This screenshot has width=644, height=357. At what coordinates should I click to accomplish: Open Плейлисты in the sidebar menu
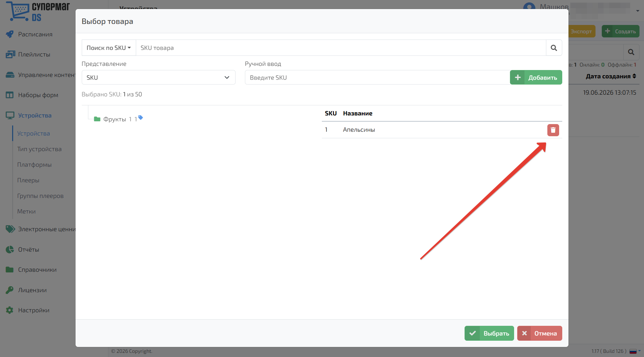click(34, 54)
